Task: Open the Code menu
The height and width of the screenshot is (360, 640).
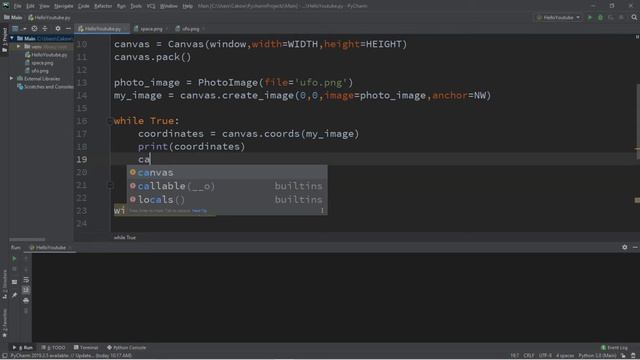Action: point(84,6)
